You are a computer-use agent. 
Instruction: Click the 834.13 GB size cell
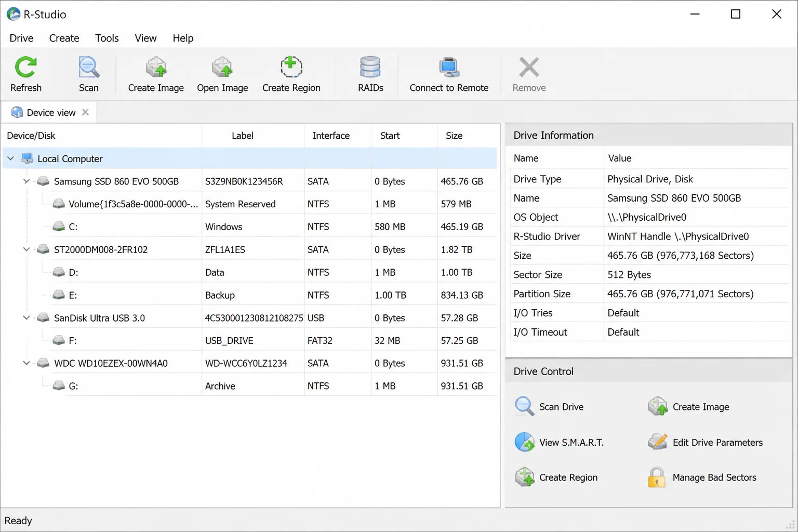(462, 295)
